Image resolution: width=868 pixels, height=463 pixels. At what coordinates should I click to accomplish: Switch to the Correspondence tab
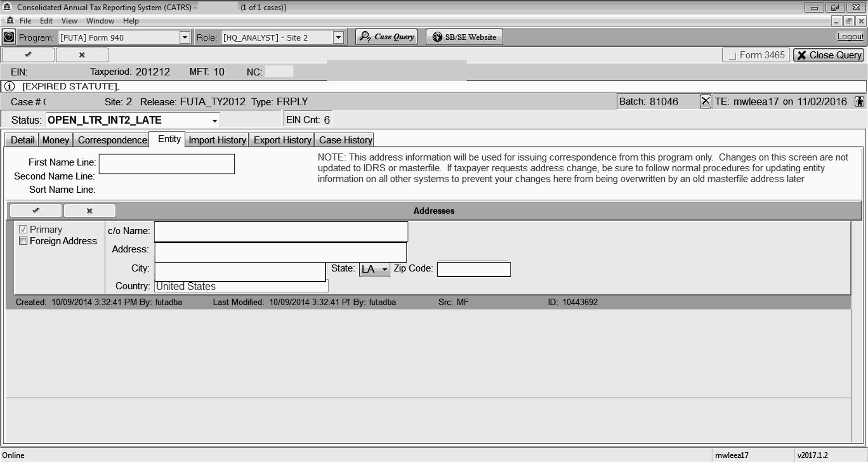point(112,140)
